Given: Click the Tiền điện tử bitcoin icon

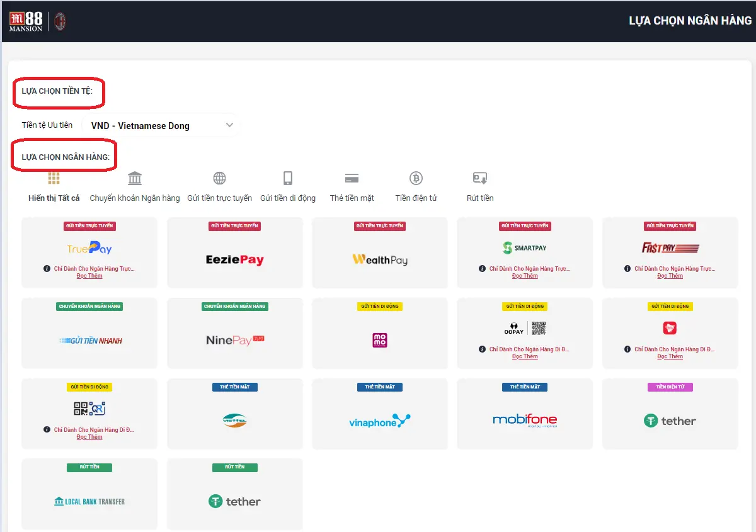Looking at the screenshot, I should 416,178.
